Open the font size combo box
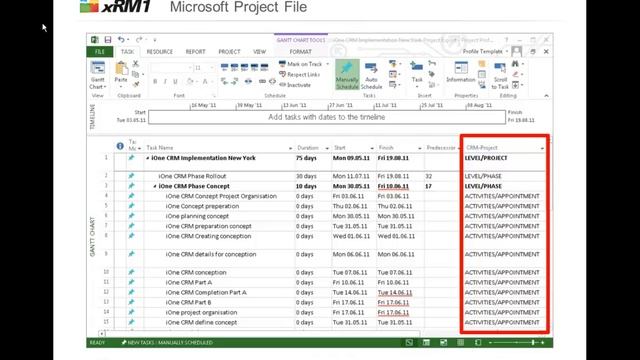 [x=204, y=68]
